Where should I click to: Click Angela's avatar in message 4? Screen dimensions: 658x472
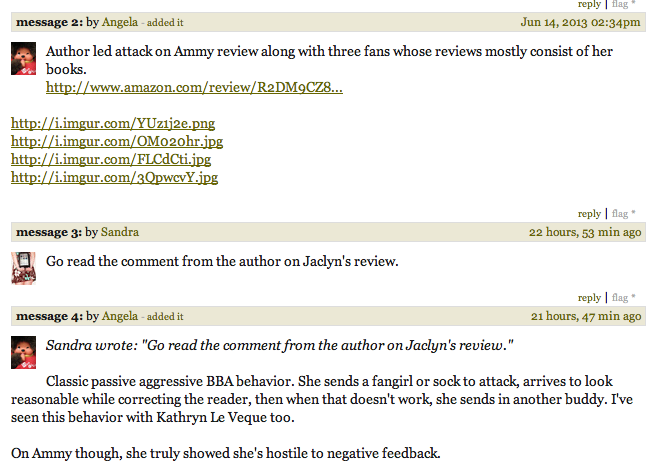(x=23, y=353)
